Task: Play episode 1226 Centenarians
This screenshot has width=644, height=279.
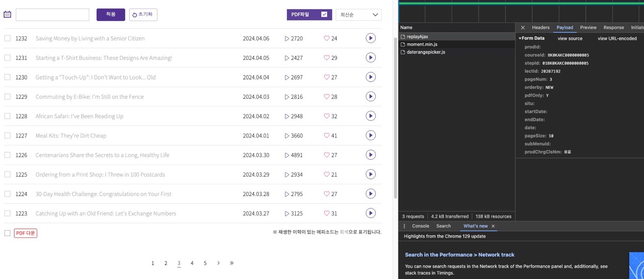Action: click(371, 155)
